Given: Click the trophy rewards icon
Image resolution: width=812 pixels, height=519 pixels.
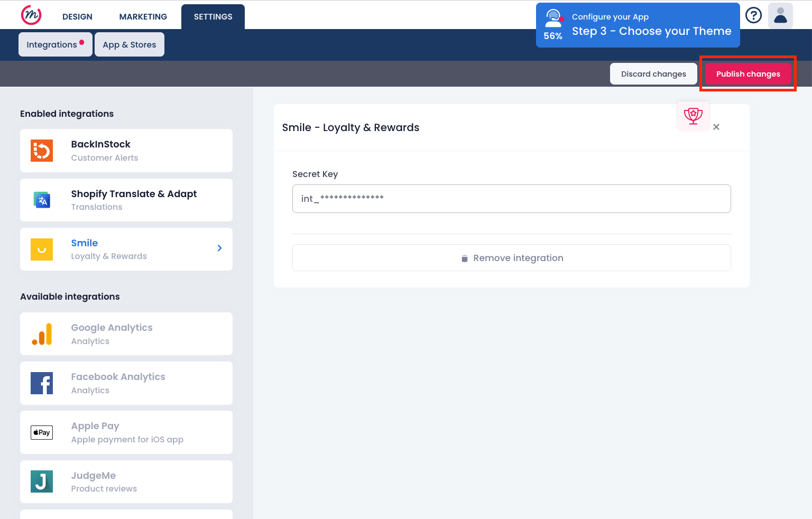Looking at the screenshot, I should (x=693, y=116).
